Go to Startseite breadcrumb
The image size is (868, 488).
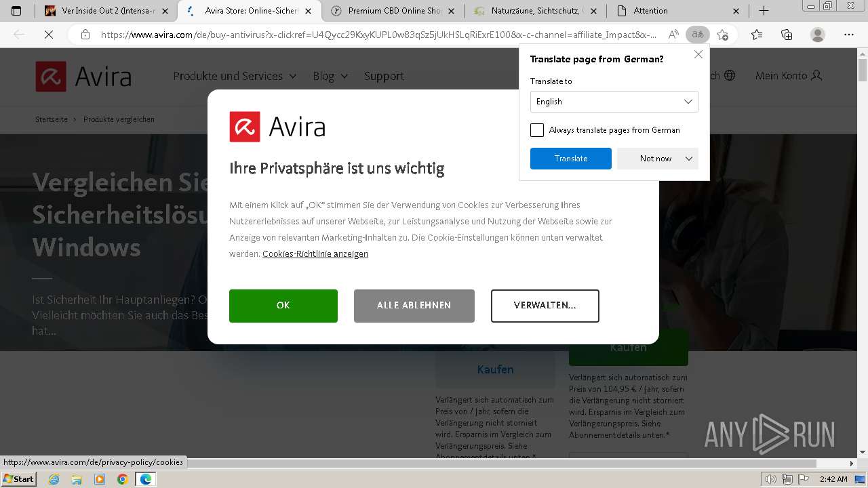[52, 119]
